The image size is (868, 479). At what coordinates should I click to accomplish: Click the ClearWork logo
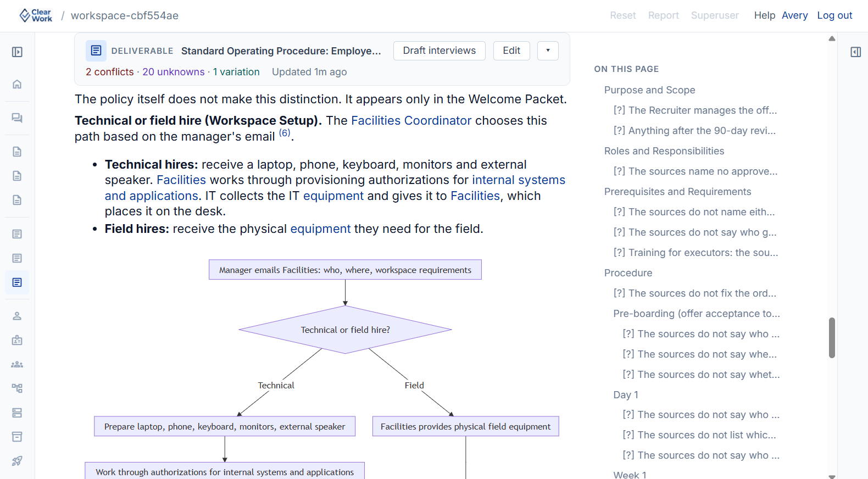pos(36,15)
